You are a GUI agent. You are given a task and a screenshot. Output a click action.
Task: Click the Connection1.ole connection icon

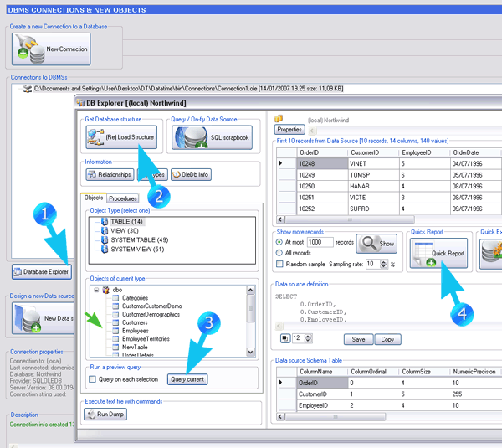[x=28, y=89]
